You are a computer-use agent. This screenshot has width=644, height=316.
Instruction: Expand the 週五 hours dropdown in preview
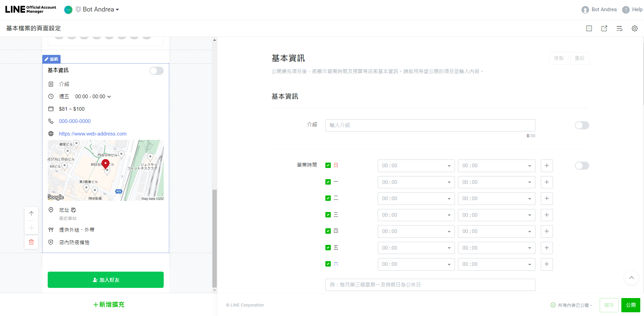(x=109, y=96)
